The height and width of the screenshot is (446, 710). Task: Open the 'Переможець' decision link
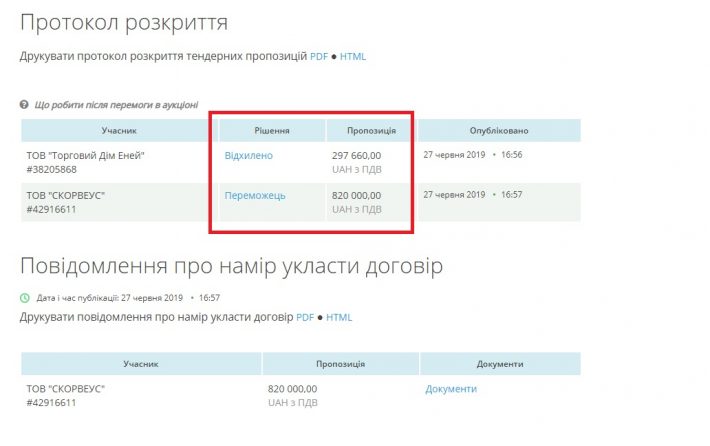pyautogui.click(x=255, y=195)
